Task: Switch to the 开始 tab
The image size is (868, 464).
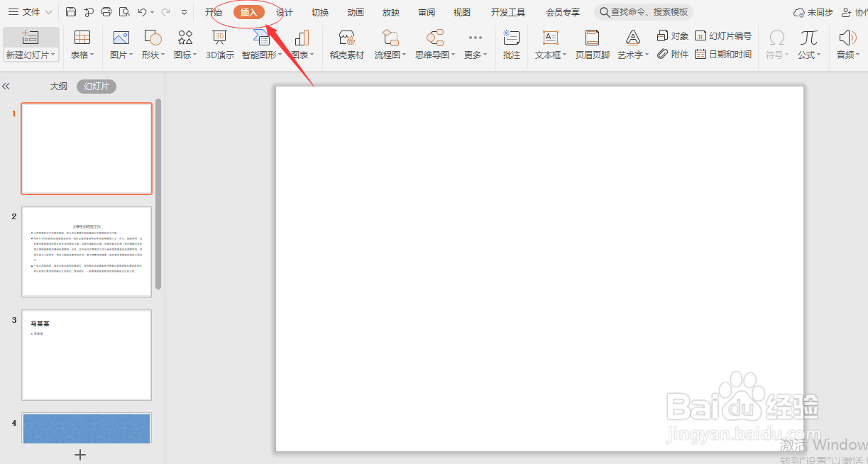Action: click(x=214, y=12)
